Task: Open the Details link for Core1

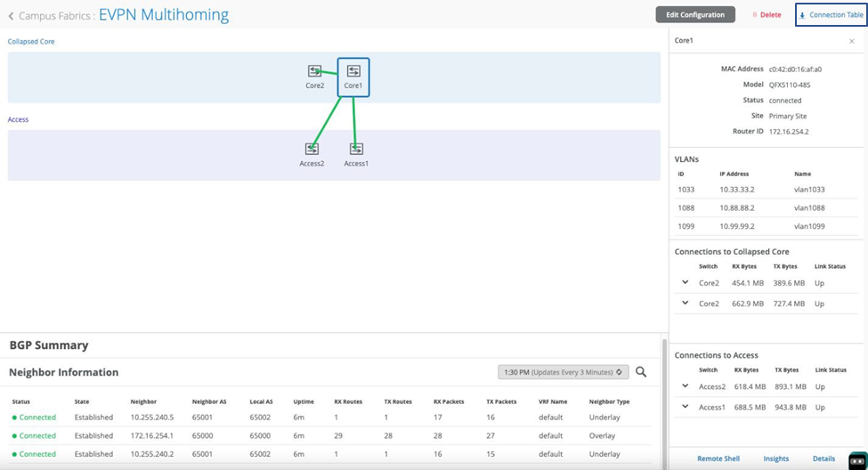Action: (x=823, y=458)
